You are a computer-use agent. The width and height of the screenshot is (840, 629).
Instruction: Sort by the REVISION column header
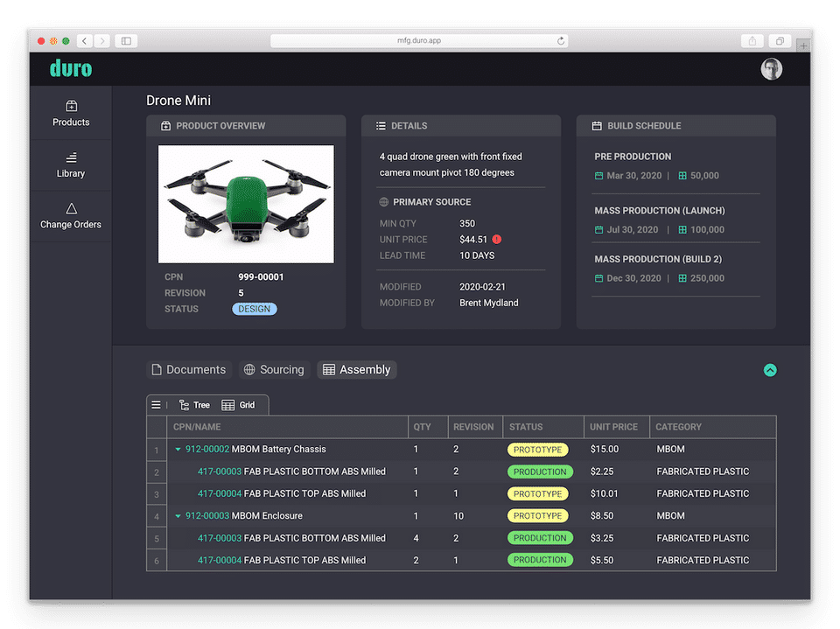pos(474,427)
